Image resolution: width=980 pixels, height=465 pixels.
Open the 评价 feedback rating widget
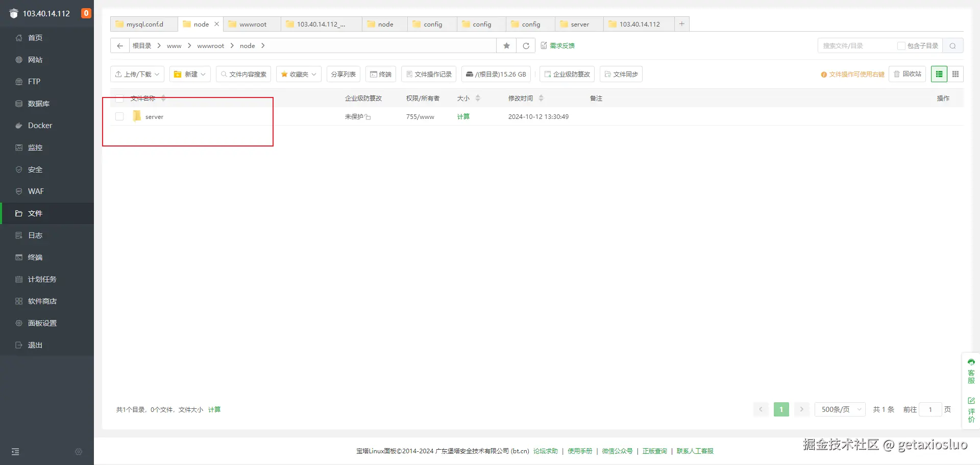point(971,410)
